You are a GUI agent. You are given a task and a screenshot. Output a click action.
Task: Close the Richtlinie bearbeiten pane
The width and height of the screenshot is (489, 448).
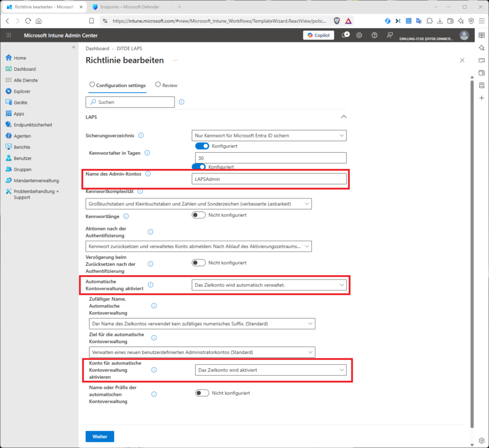pyautogui.click(x=462, y=60)
